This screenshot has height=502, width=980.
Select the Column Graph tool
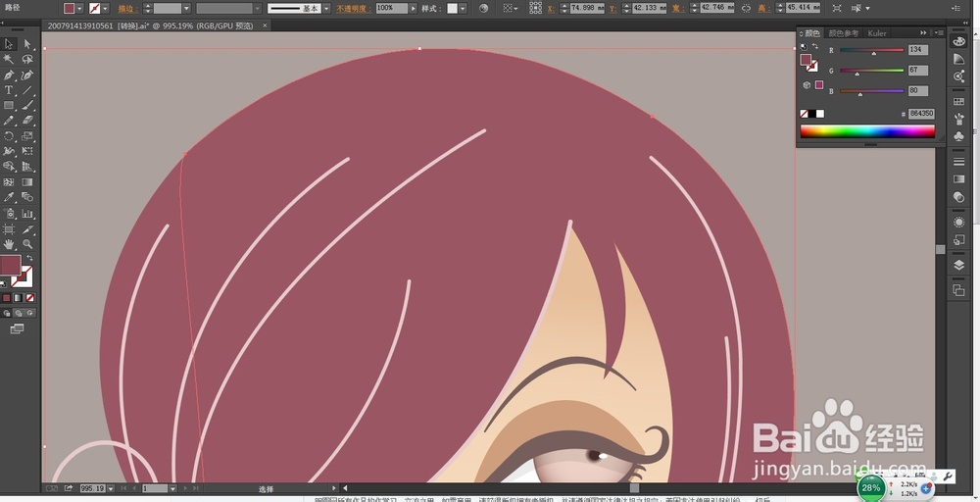tap(27, 214)
